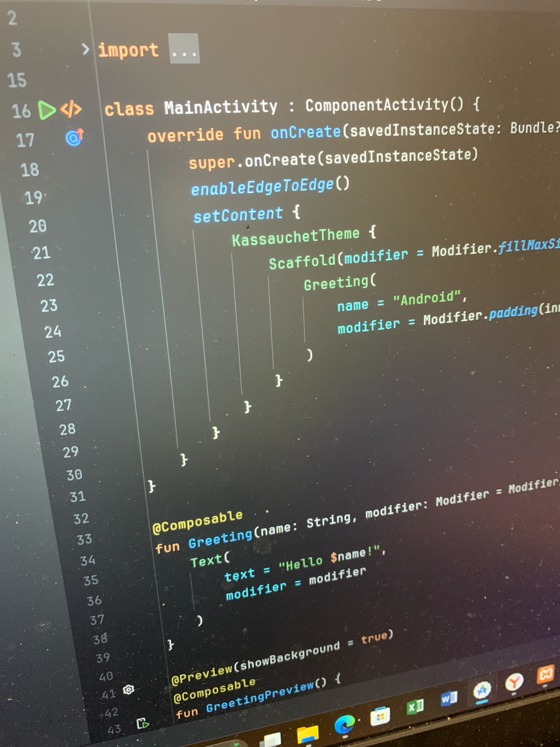Click the orange related XML file gutter icon

click(70, 109)
